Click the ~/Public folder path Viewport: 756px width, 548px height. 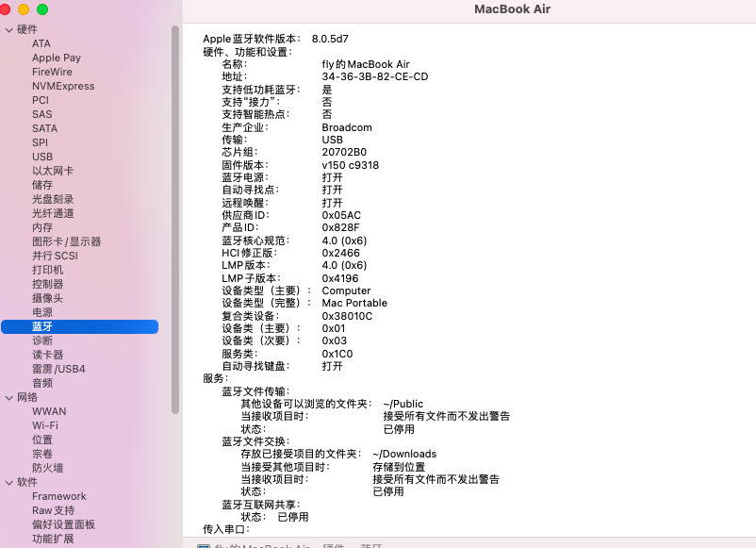(403, 404)
